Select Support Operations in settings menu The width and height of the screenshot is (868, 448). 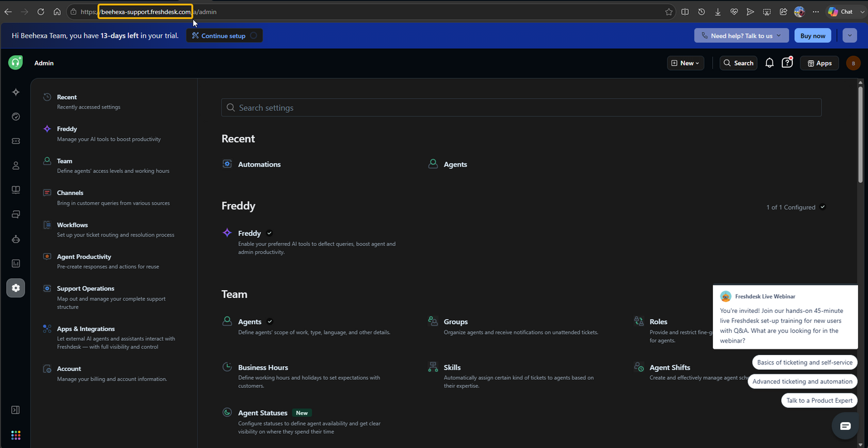click(x=86, y=288)
